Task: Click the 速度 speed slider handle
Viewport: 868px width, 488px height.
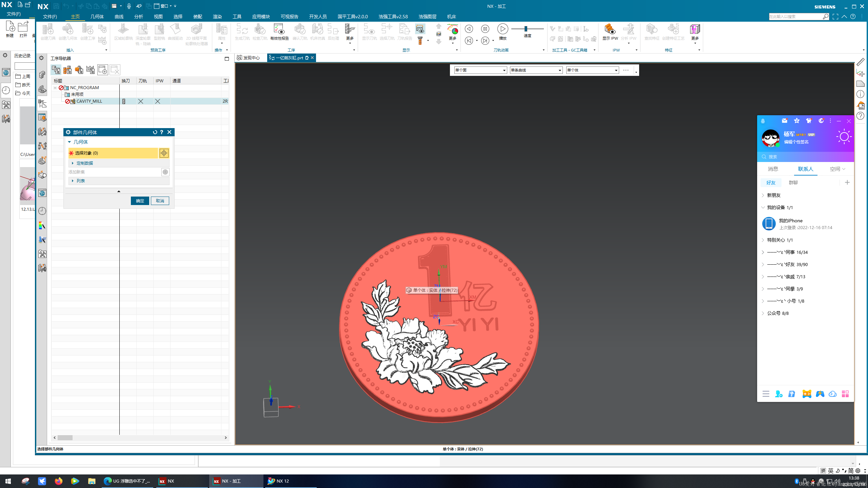Action: point(526,29)
